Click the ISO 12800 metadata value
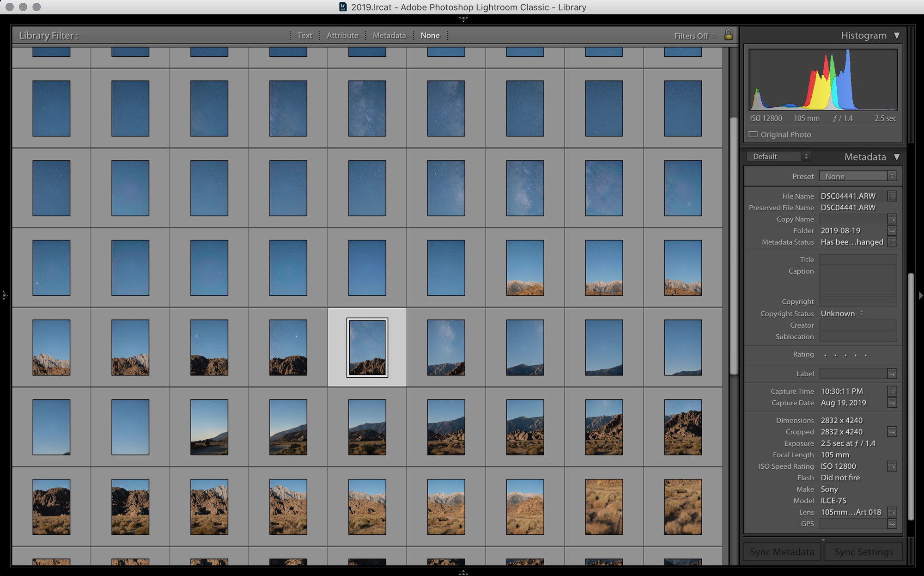This screenshot has height=576, width=924. point(838,466)
